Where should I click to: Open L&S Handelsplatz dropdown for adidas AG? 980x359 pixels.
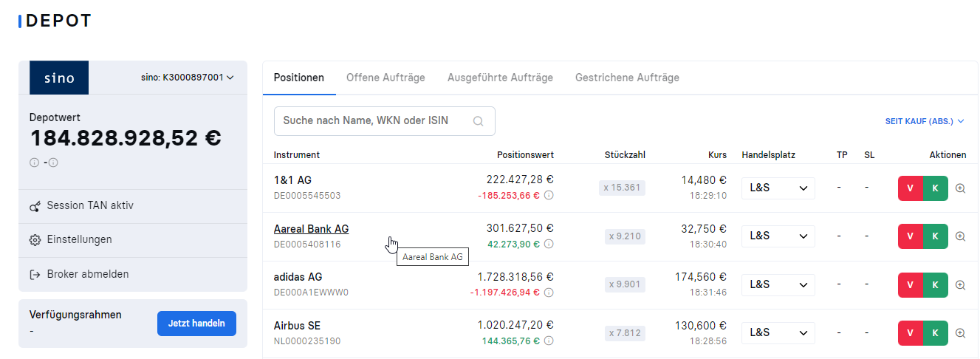778,285
